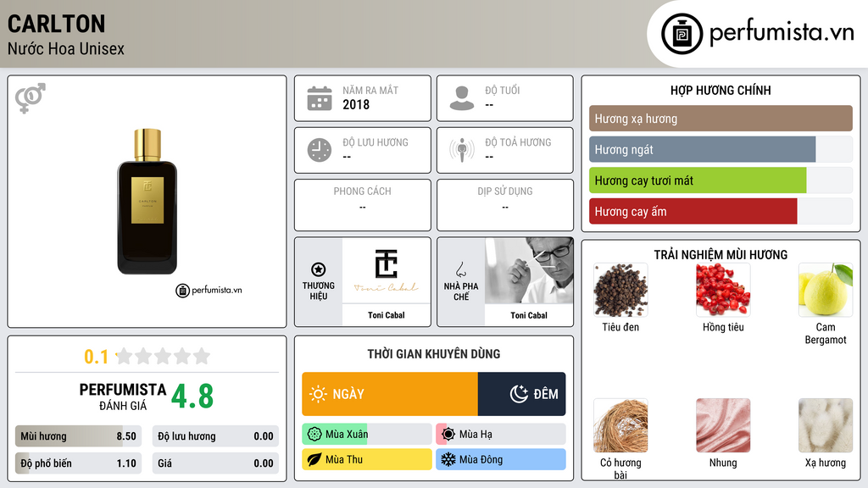Open the Toni Cabal perfumer photo

(x=529, y=270)
